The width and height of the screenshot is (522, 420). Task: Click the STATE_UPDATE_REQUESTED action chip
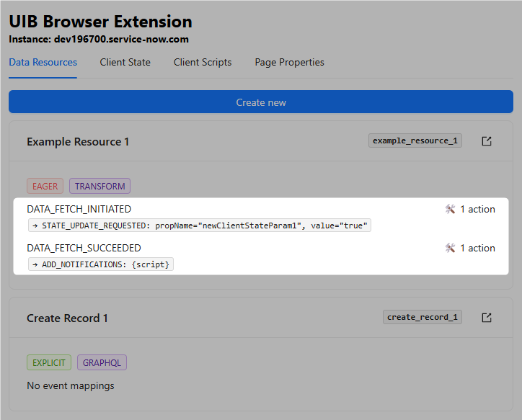pyautogui.click(x=200, y=226)
